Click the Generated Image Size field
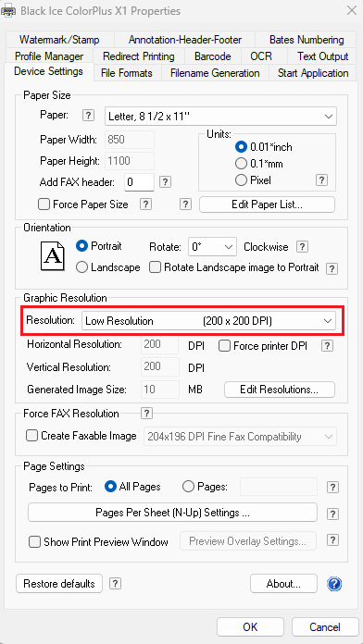This screenshot has height=644, width=363. tap(160, 389)
